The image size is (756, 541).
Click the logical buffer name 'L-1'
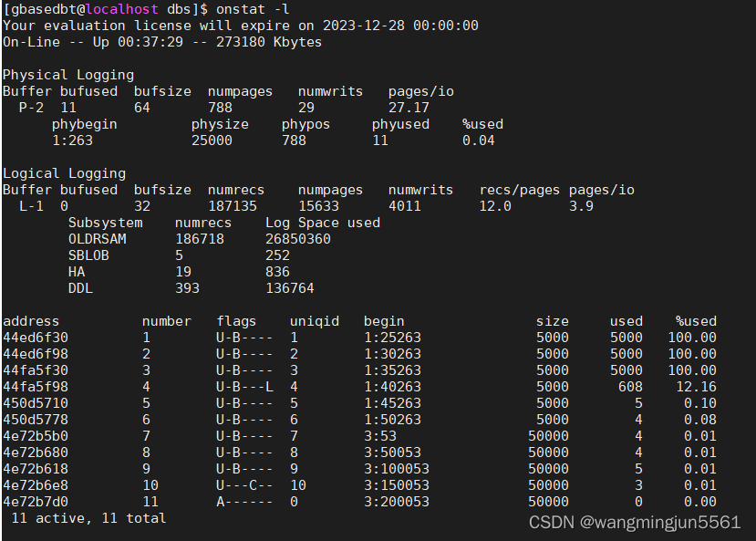(x=31, y=206)
